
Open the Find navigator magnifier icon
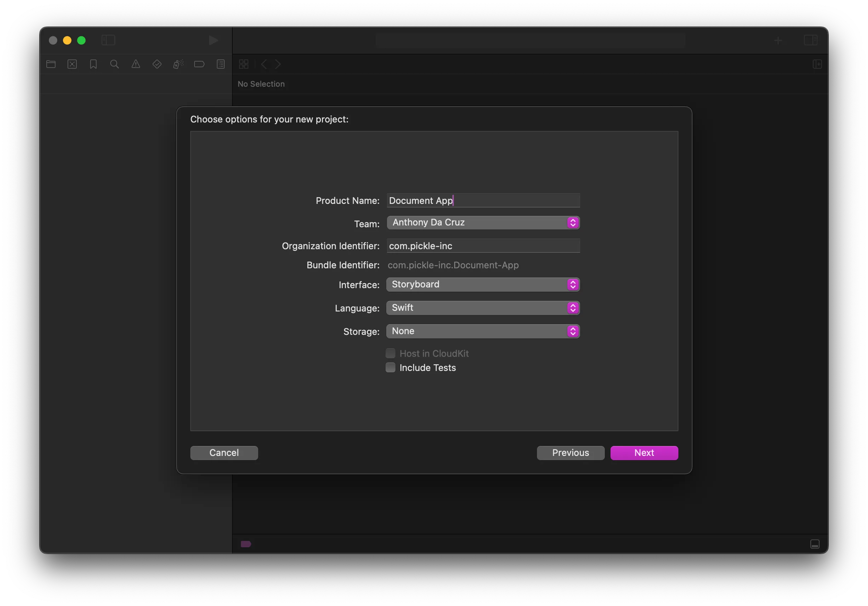(x=115, y=64)
